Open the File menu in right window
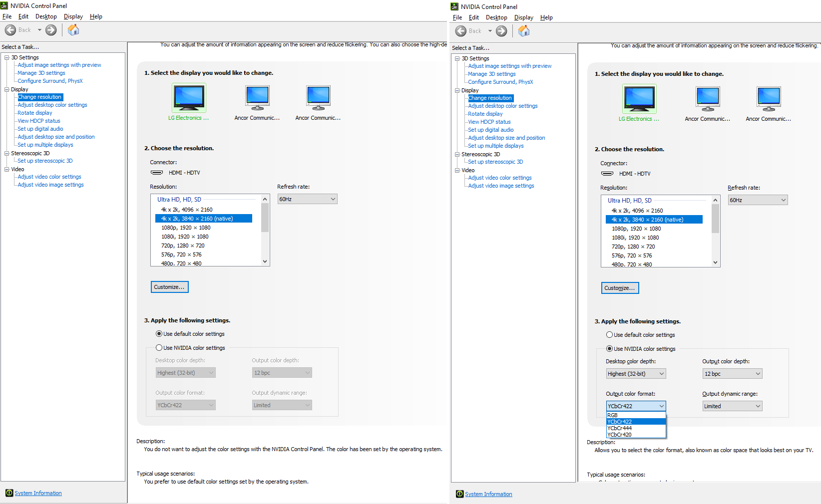Viewport: 821px width, 504px height. tap(457, 17)
